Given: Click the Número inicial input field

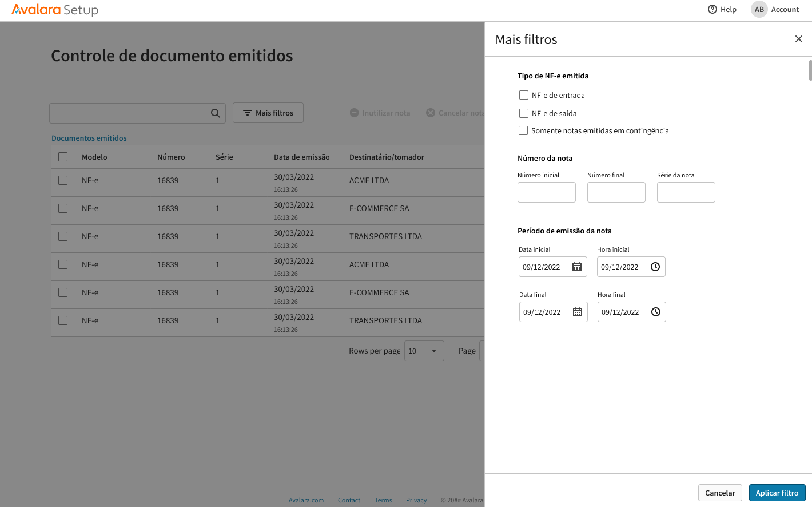Looking at the screenshot, I should [x=546, y=192].
